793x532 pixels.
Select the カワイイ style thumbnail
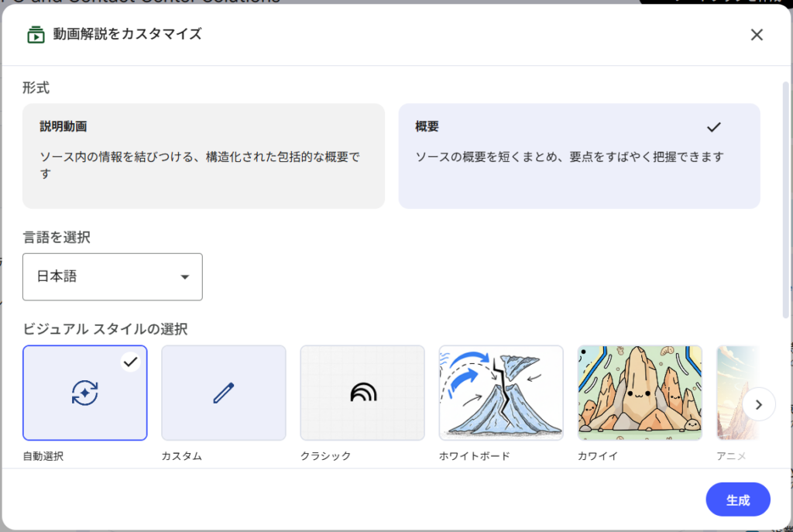pyautogui.click(x=640, y=393)
